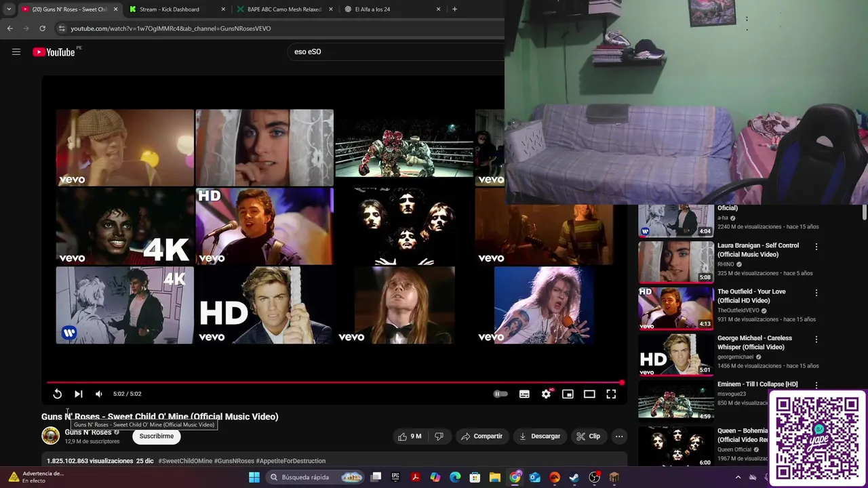Toggle the autoplay switch in the player
The height and width of the screenshot is (488, 868).
500,394
